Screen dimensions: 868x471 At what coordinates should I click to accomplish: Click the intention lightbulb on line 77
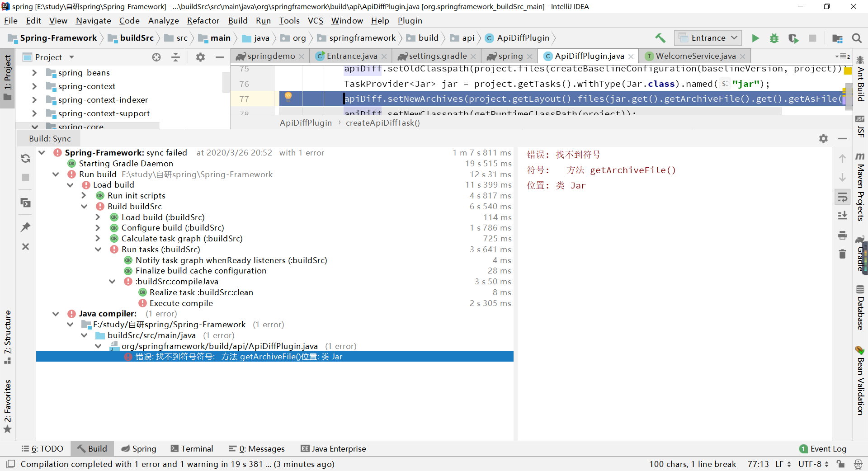click(x=288, y=96)
